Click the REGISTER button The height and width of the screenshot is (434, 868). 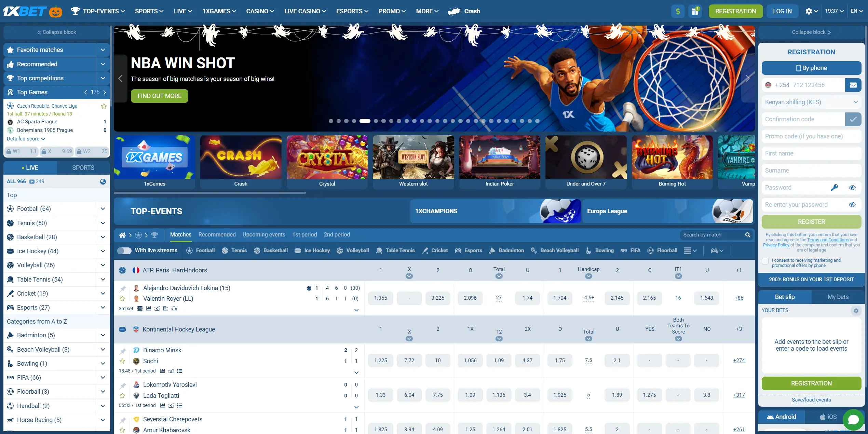click(811, 221)
